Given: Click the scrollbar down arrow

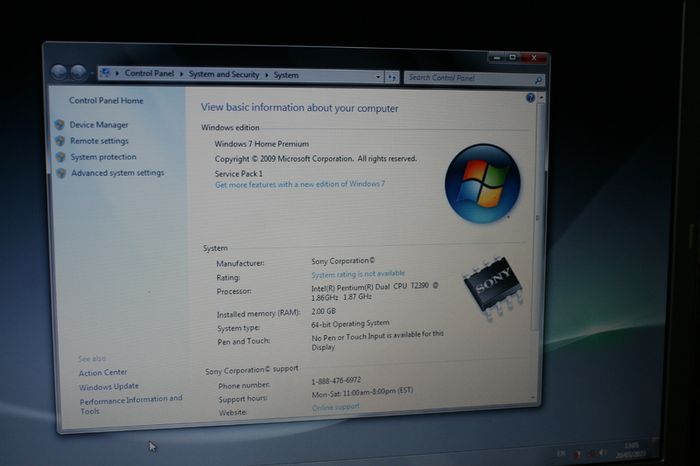Looking at the screenshot, I should [x=533, y=397].
